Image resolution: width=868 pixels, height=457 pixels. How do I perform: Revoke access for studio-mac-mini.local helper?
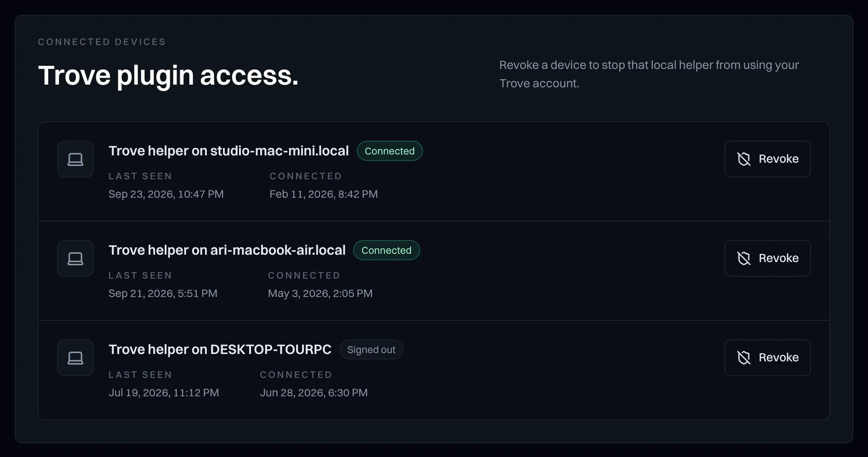tap(767, 159)
